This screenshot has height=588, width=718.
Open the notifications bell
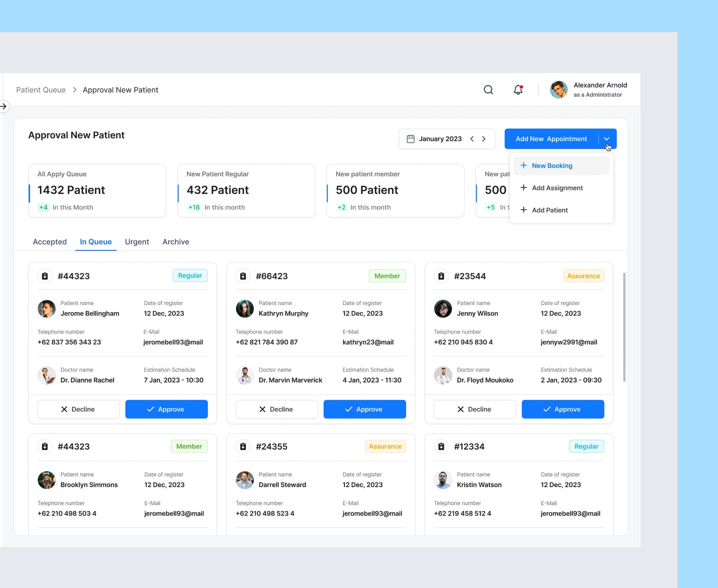click(518, 90)
